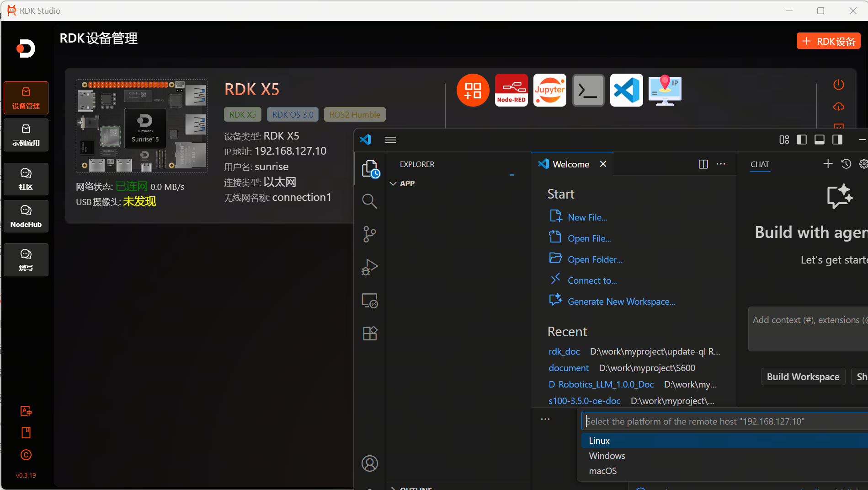Launch Jupyter from the device toolbar
Image resolution: width=868 pixels, height=490 pixels.
549,90
